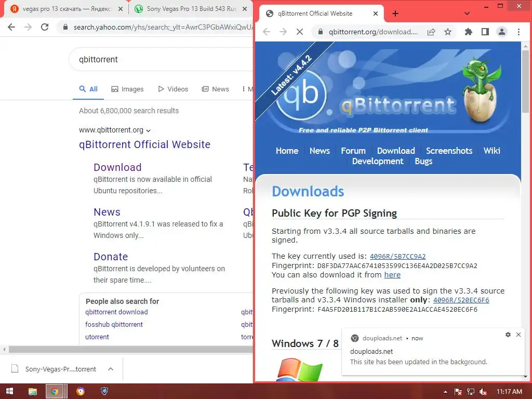Click utorrent related search
This screenshot has width=532, height=399.
pyautogui.click(x=97, y=337)
